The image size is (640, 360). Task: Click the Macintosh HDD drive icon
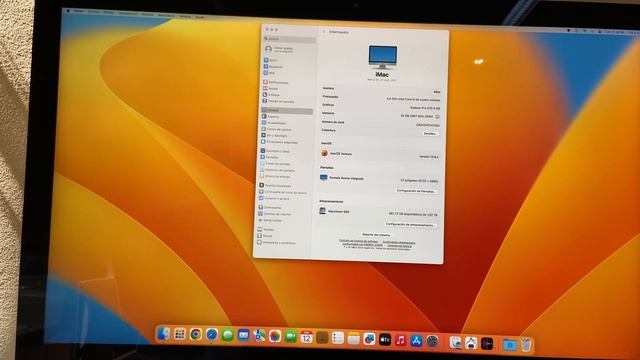(x=322, y=211)
